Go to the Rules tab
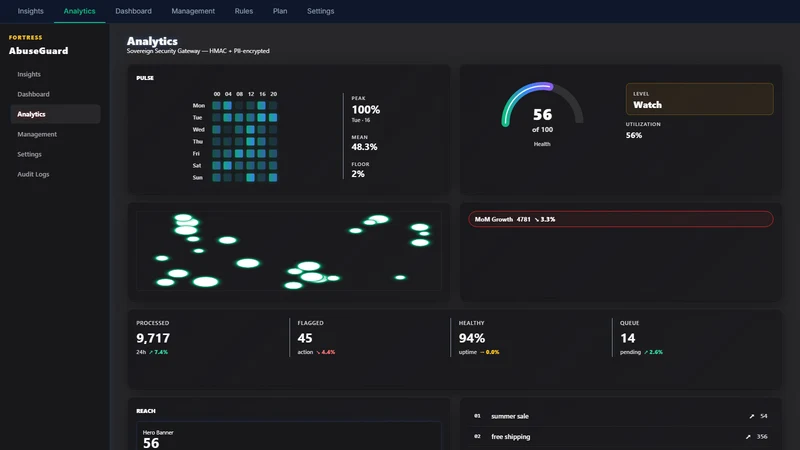The width and height of the screenshot is (800, 450). pyautogui.click(x=244, y=11)
